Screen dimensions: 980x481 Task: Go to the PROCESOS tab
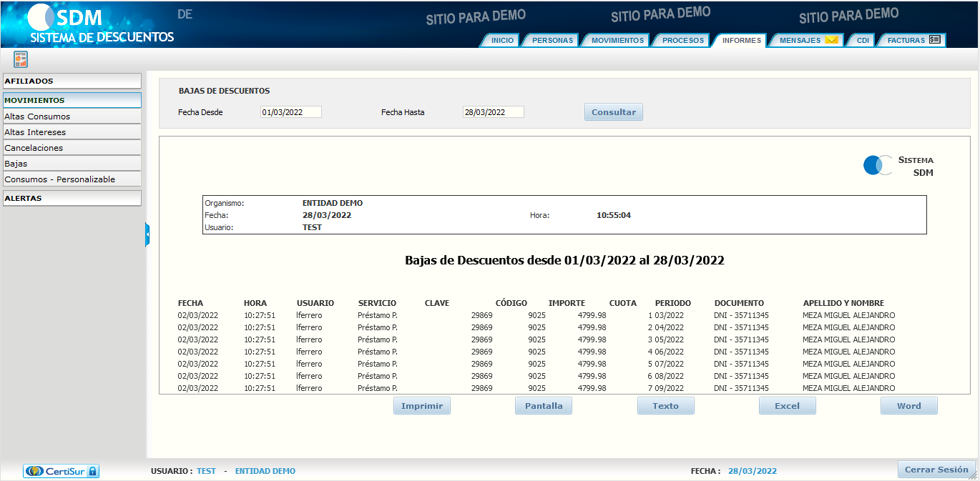click(682, 41)
